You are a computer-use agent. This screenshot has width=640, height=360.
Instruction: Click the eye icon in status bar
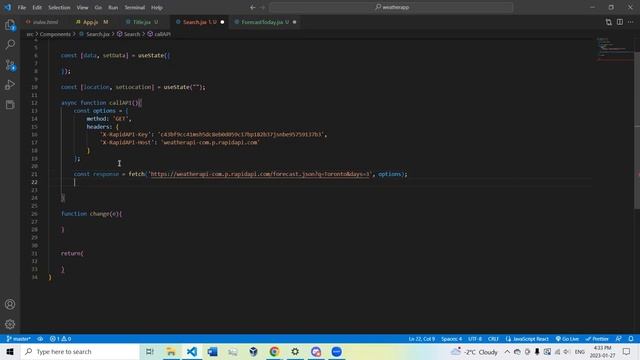pyautogui.click(x=40, y=339)
